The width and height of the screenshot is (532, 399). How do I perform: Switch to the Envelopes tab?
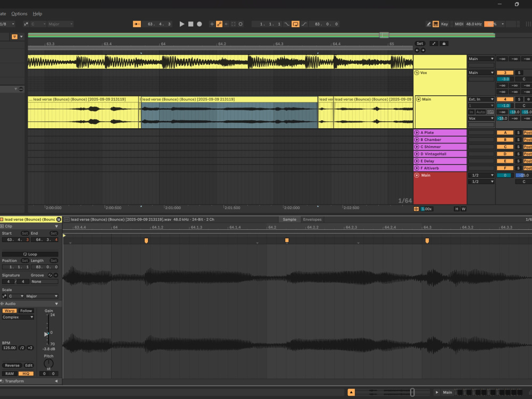tap(312, 220)
